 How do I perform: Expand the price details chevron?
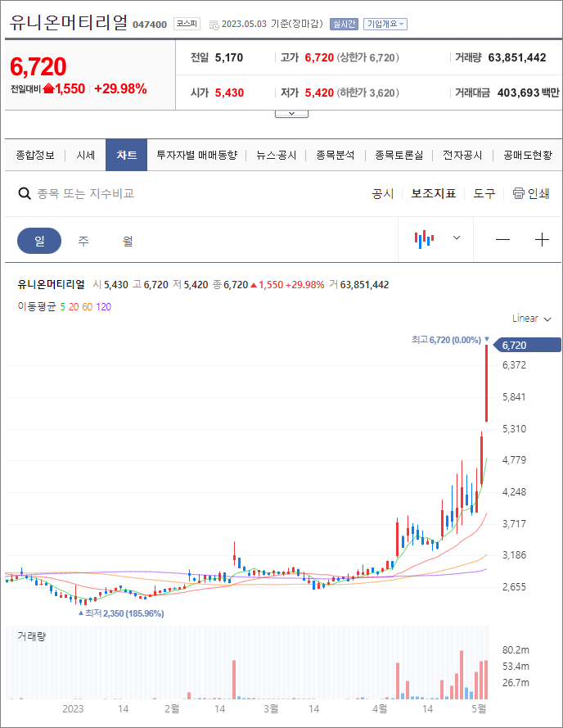291,114
